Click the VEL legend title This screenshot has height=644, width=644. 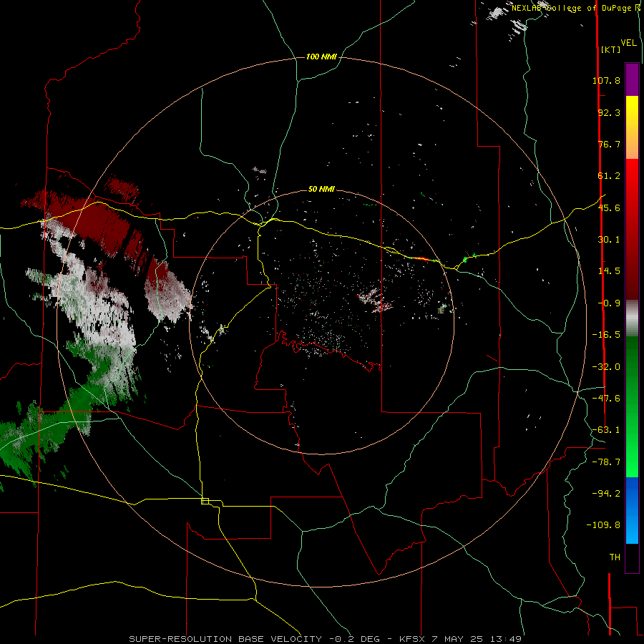click(628, 43)
